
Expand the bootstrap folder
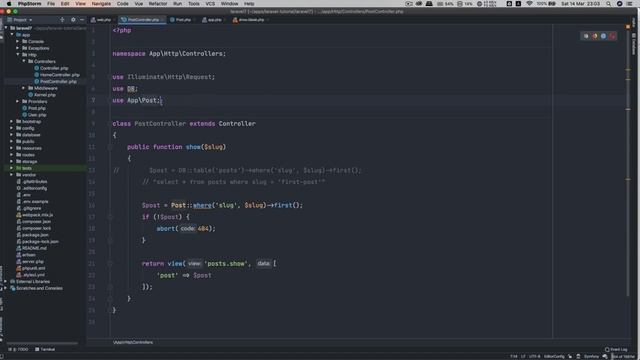(11, 121)
